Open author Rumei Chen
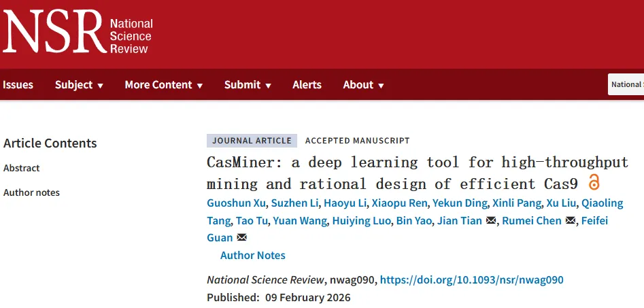Screen dimensions: 644x308 [532, 220]
